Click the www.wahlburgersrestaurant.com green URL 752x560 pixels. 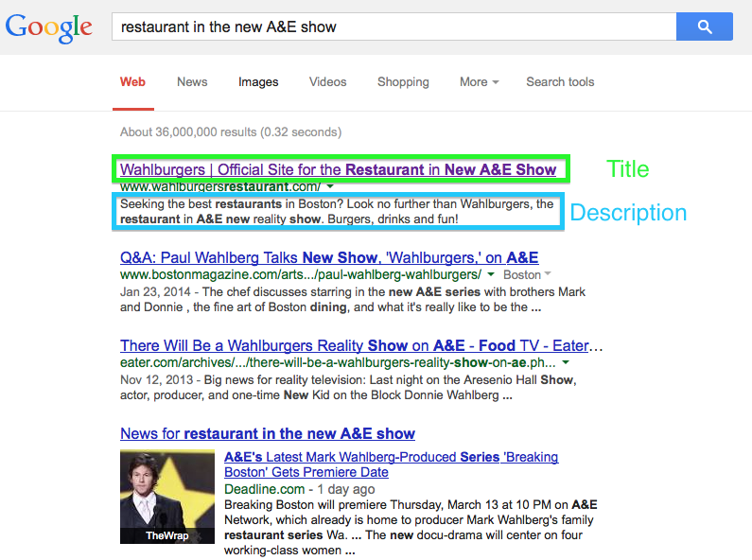[x=220, y=186]
